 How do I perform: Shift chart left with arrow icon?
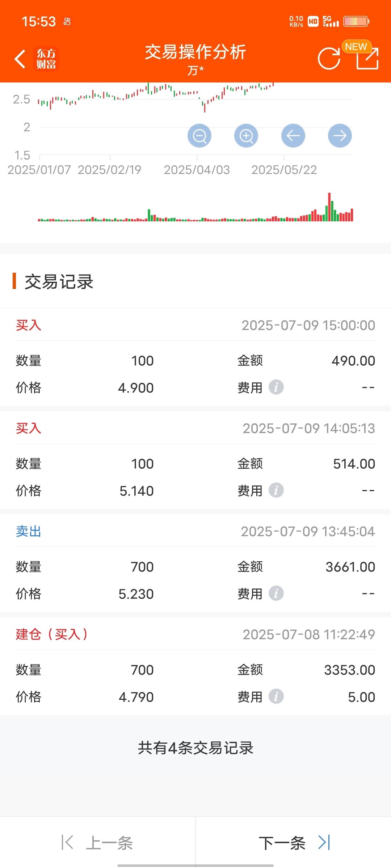pos(293,136)
